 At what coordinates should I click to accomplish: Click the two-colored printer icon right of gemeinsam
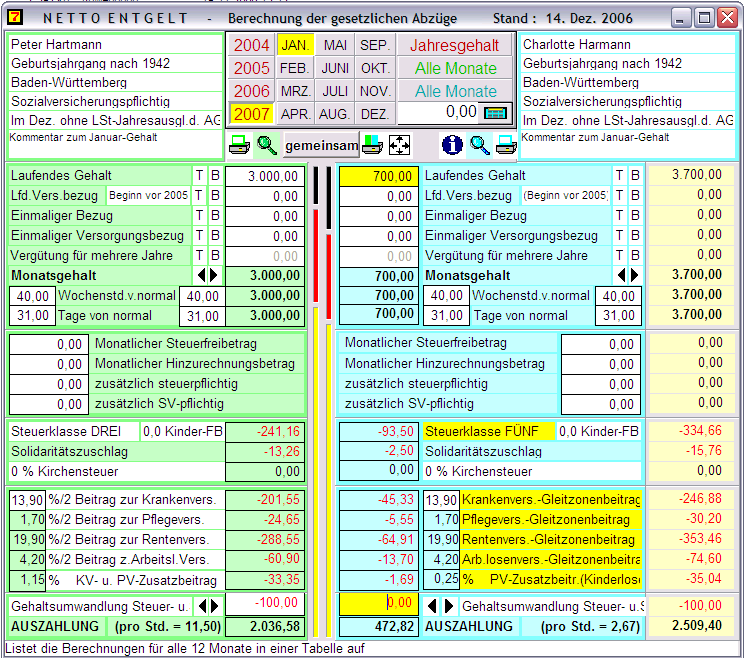[372, 145]
